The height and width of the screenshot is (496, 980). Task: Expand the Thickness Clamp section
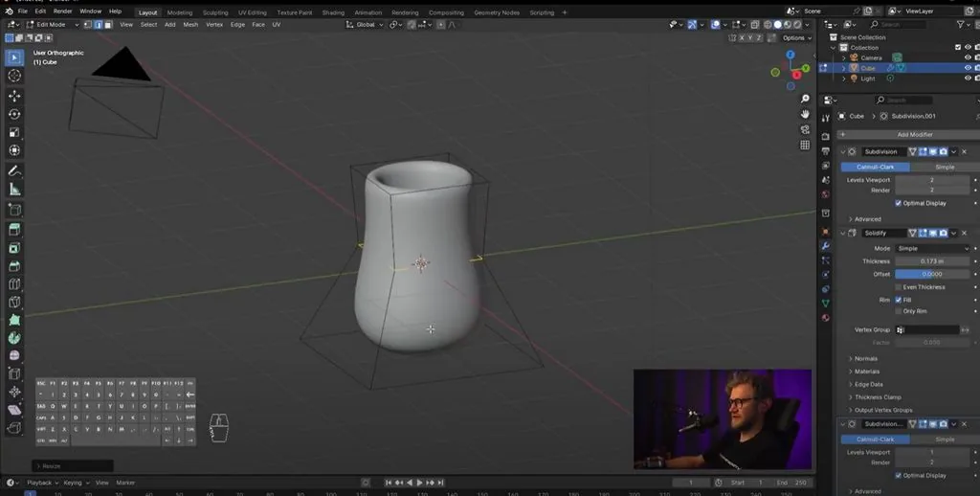point(877,397)
